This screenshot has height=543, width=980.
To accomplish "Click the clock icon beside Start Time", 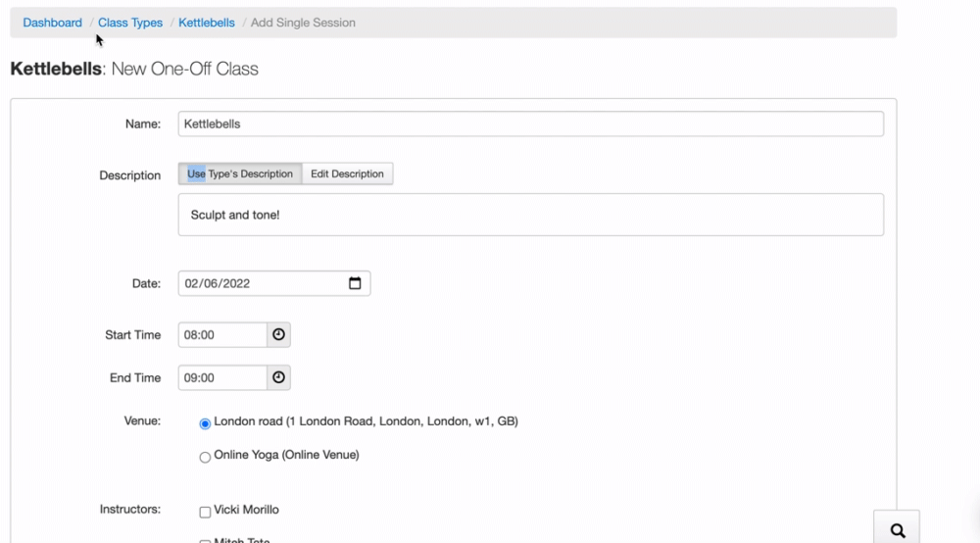I will tap(278, 335).
